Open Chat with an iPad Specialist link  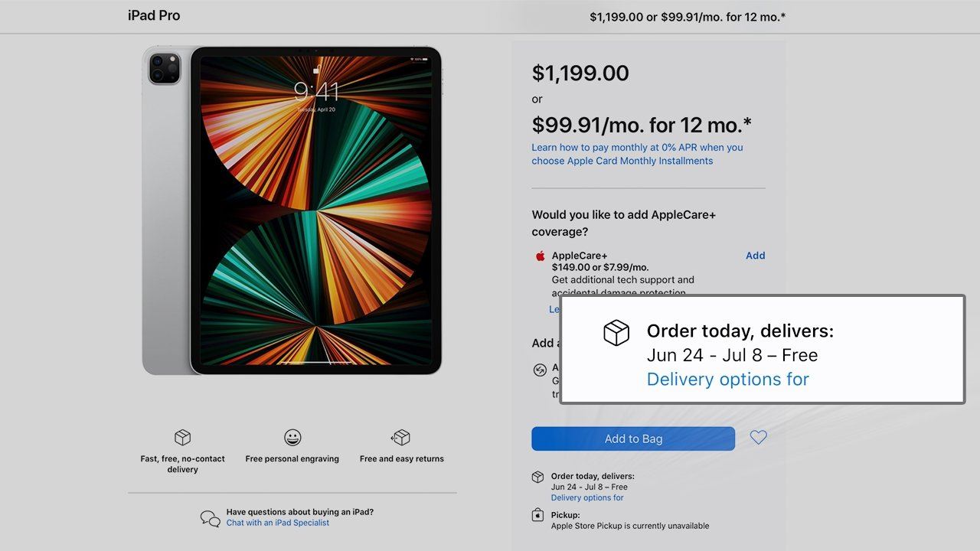278,523
